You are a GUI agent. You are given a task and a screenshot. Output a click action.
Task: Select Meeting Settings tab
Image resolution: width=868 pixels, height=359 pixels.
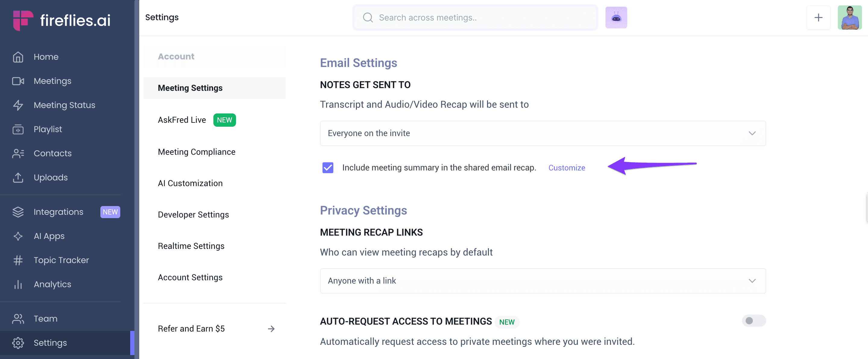214,88
